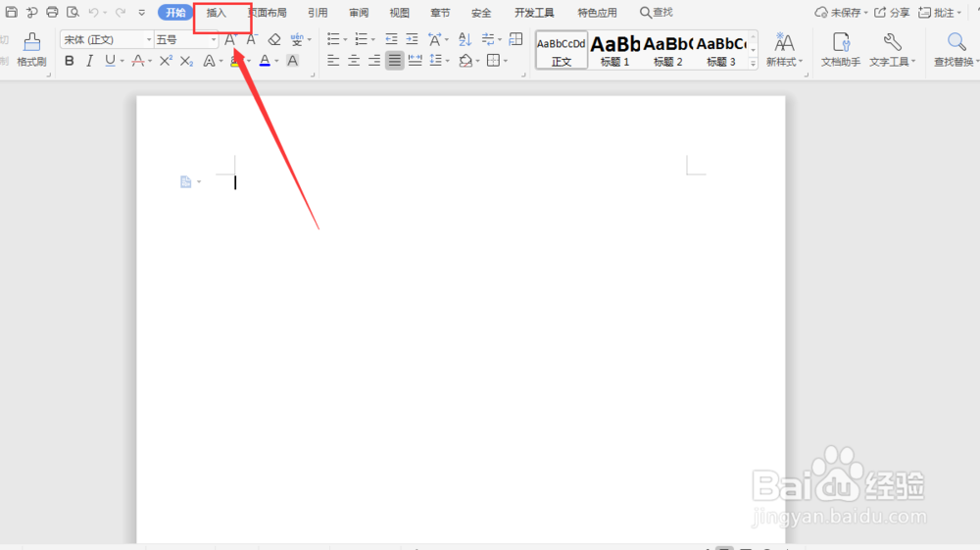Click the document icon beside the page margin

pyautogui.click(x=185, y=182)
